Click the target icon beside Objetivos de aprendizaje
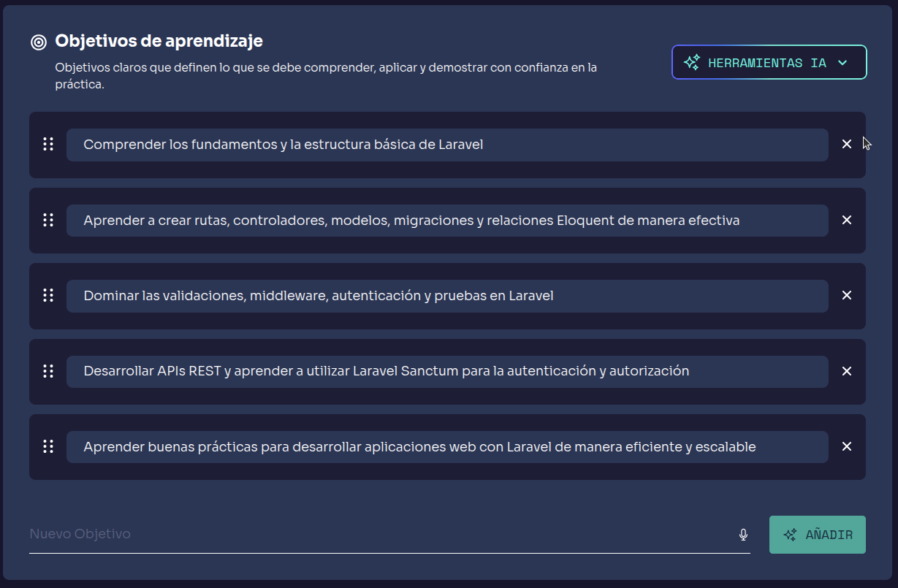Viewport: 898px width, 588px height. (39, 42)
